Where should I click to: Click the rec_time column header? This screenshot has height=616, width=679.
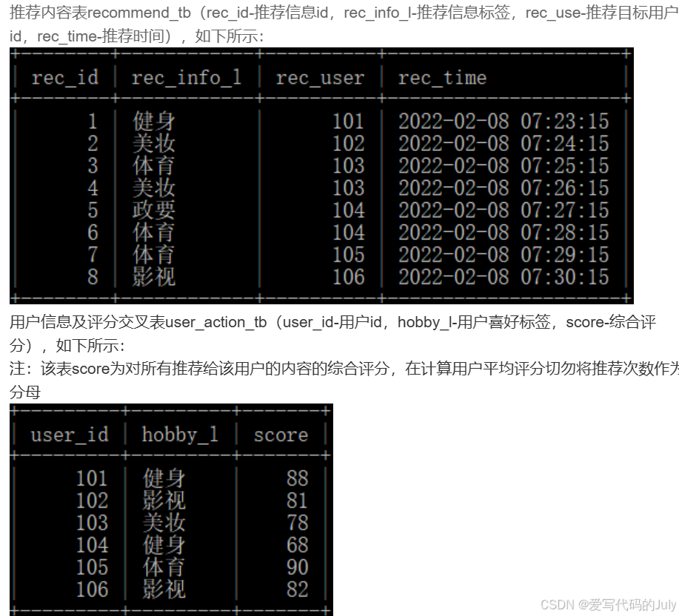(x=442, y=77)
